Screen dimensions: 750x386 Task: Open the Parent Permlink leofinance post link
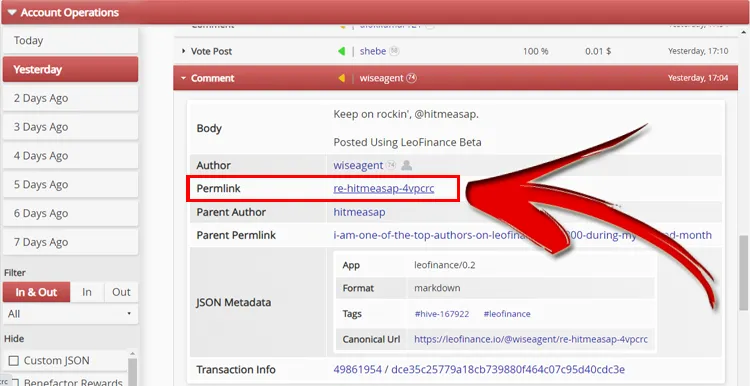(522, 235)
